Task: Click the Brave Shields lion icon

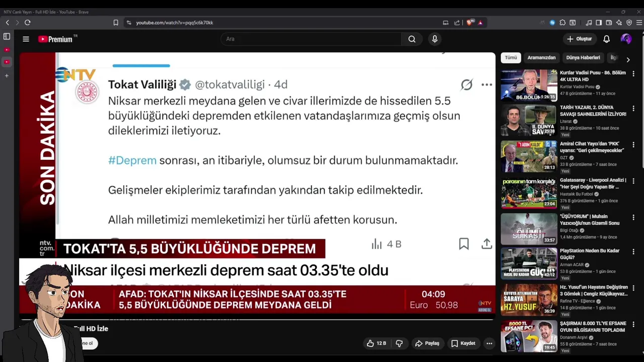Action: 470,23
